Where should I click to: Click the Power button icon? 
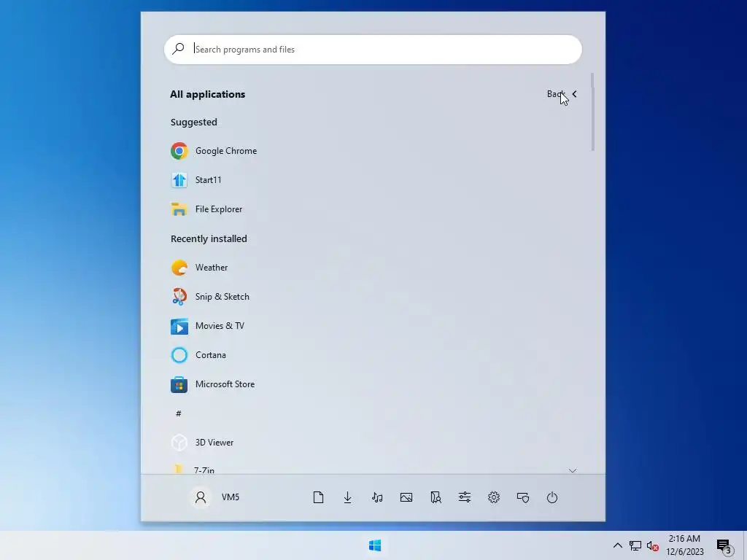552,497
